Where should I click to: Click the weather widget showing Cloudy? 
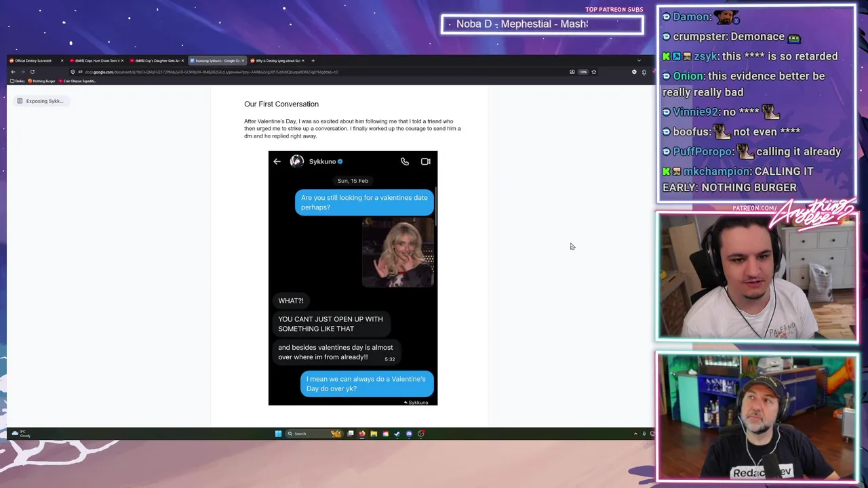coord(20,434)
